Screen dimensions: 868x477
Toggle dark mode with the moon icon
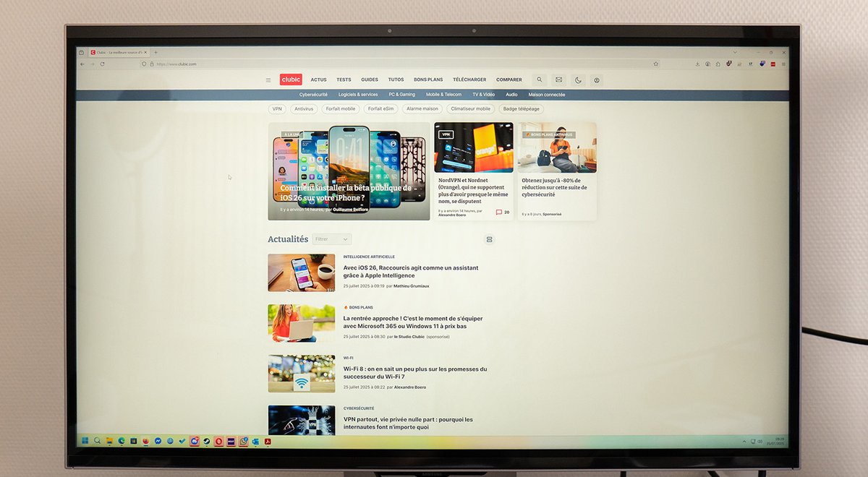coord(578,79)
